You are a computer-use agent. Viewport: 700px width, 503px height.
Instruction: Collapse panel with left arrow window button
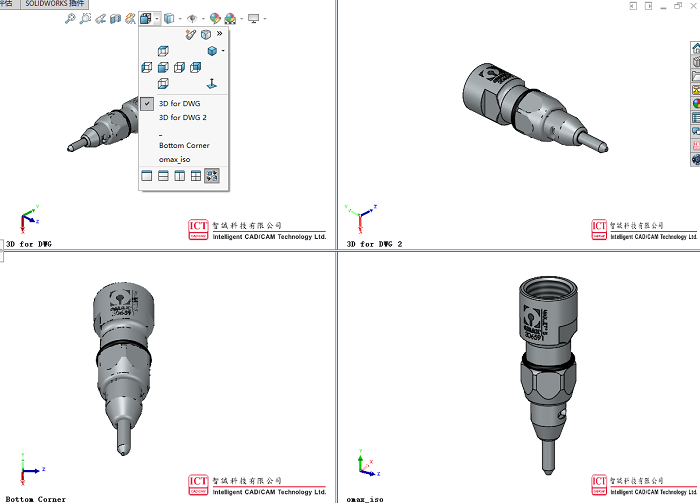[x=633, y=6]
